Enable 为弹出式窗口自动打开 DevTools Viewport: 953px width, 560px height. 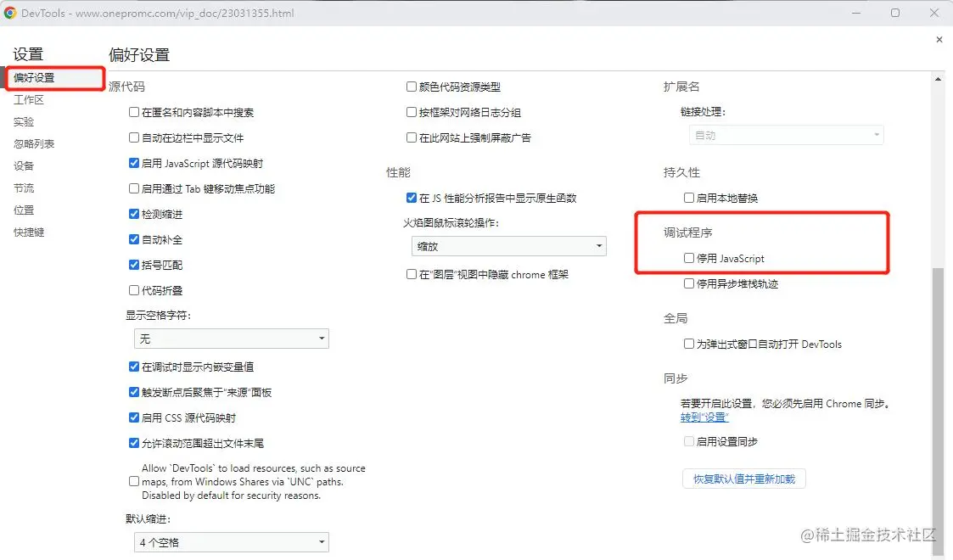pos(688,344)
